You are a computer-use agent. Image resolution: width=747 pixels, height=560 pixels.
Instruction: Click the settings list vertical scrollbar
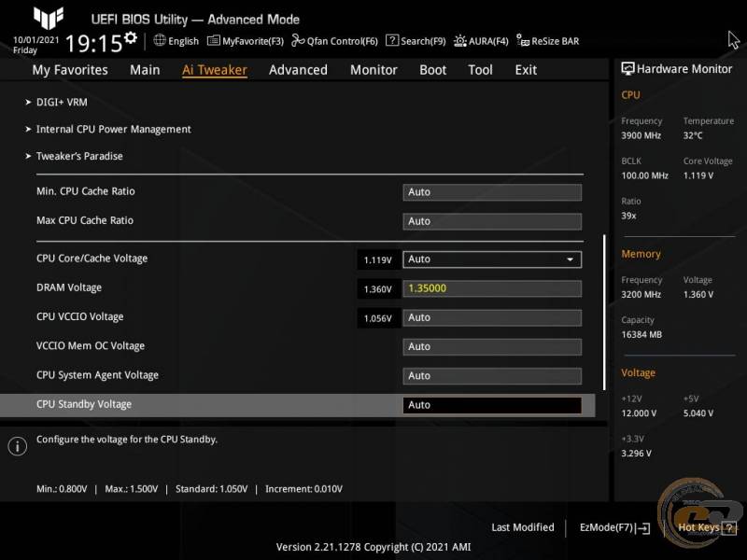click(x=604, y=312)
